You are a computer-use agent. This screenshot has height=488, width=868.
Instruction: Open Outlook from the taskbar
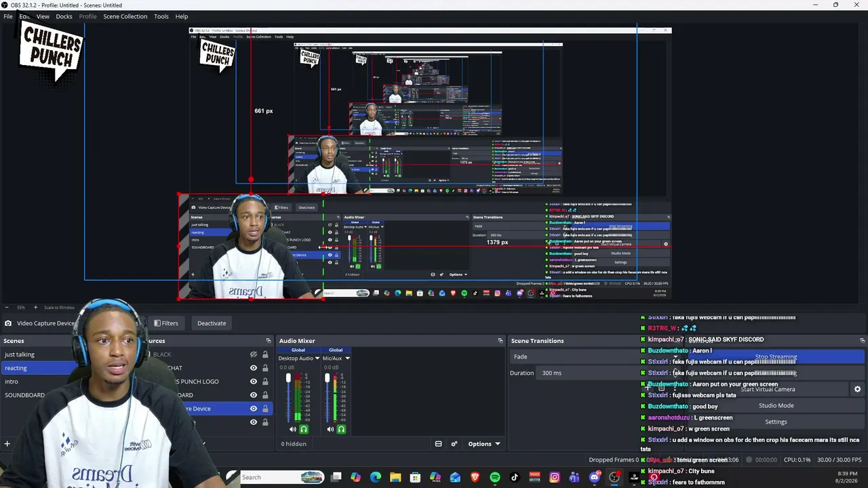coord(455,477)
